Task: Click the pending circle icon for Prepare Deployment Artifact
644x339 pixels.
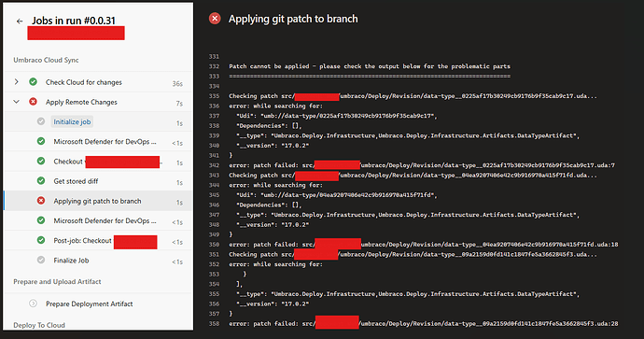Action: click(x=34, y=304)
